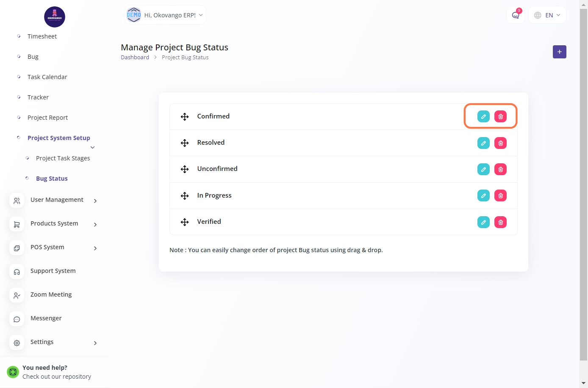Viewport: 588px width, 388px height.
Task: Open Project Task Stages menu item
Action: [x=63, y=158]
